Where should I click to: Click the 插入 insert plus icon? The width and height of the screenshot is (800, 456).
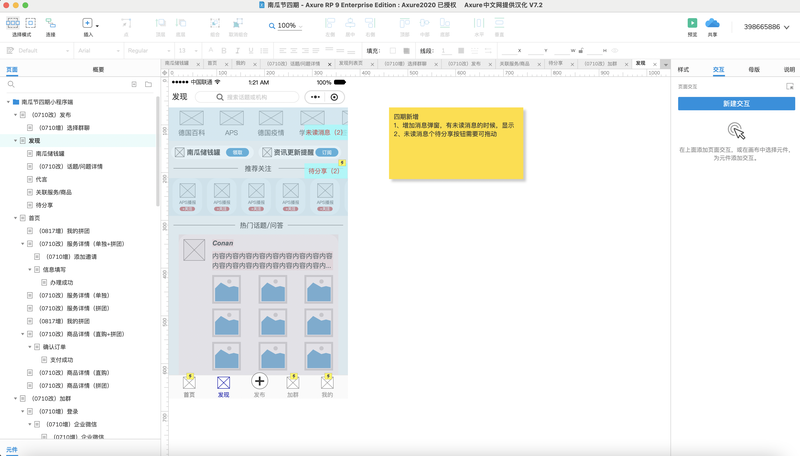87,23
